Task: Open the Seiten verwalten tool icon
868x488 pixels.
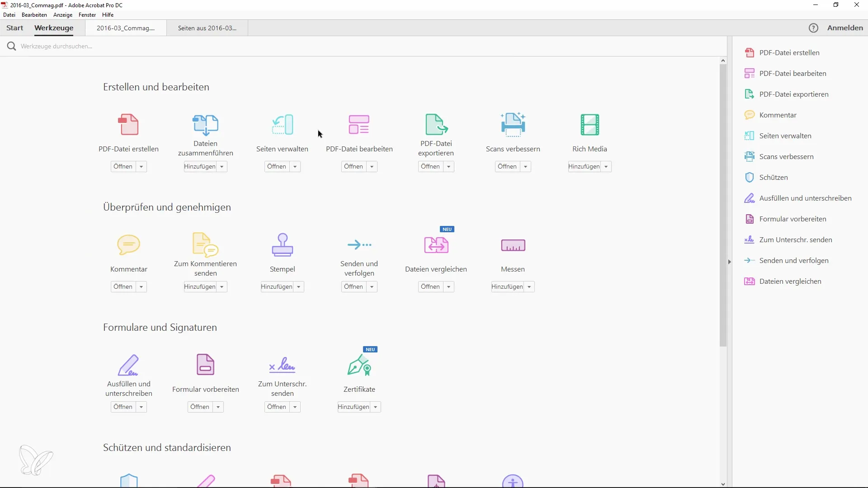Action: coord(283,125)
